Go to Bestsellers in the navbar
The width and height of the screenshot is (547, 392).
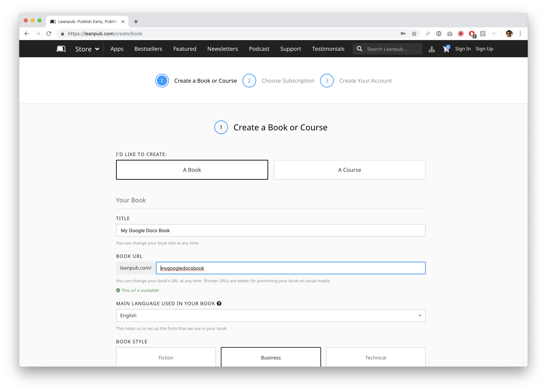(148, 49)
